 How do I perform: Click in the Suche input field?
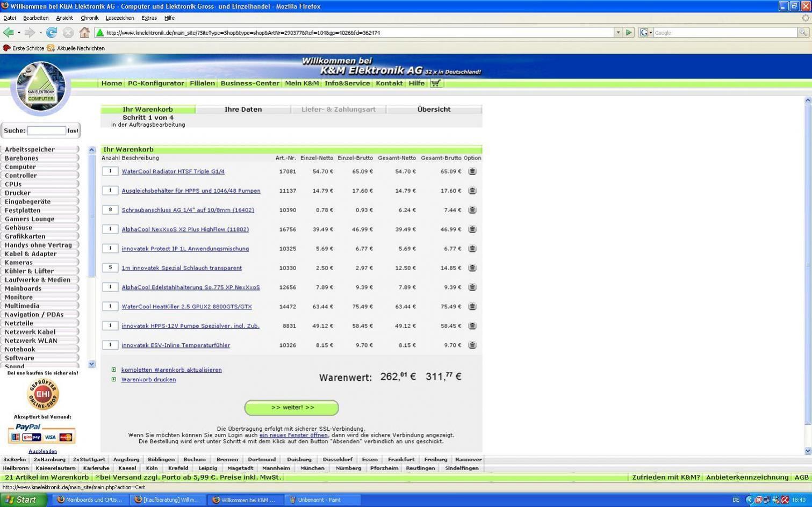click(x=47, y=131)
